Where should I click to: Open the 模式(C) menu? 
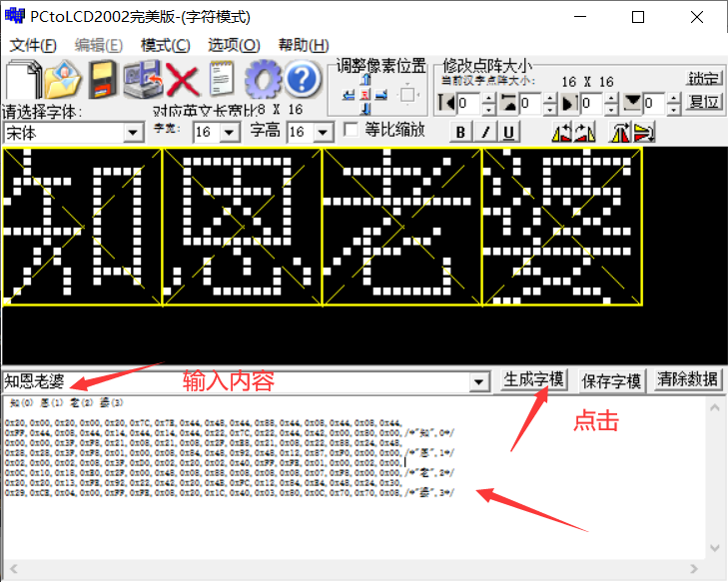pos(166,46)
